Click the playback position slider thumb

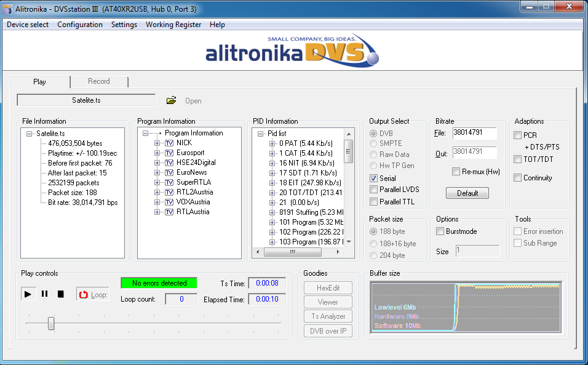click(x=51, y=323)
